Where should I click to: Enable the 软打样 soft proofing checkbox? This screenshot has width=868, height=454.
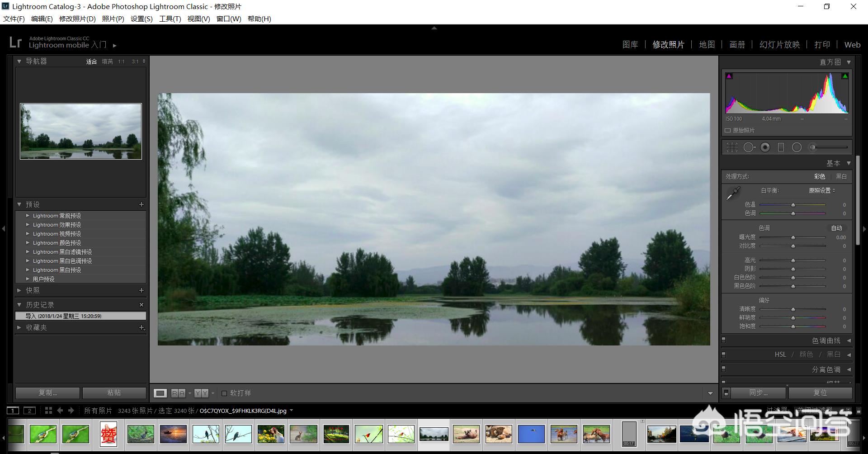[224, 393]
